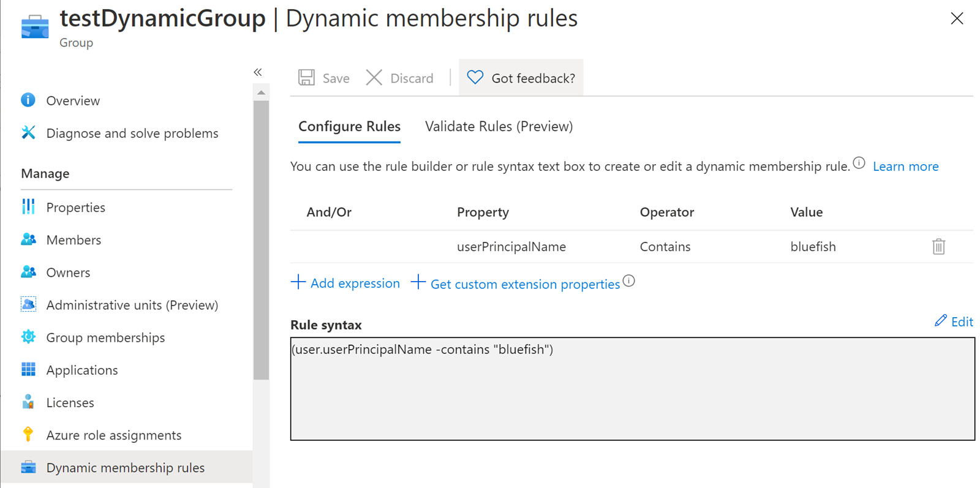The width and height of the screenshot is (980, 488).
Task: Click the Value column header
Action: click(807, 212)
